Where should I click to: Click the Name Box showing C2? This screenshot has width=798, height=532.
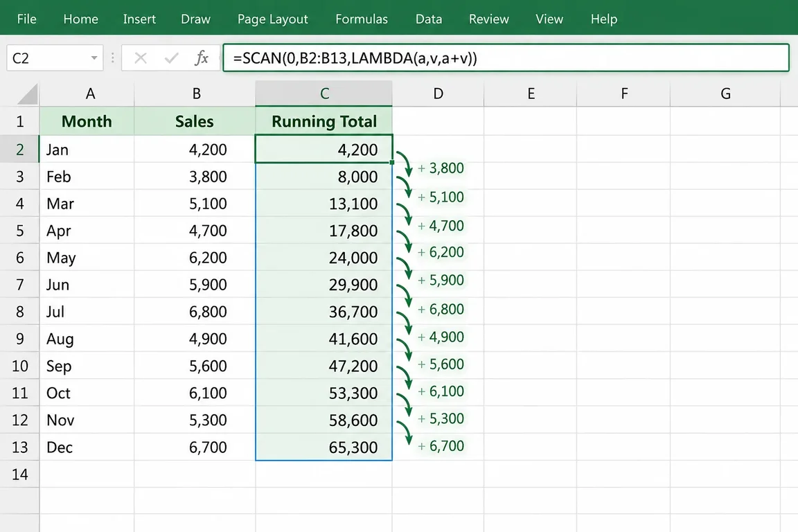click(x=55, y=58)
